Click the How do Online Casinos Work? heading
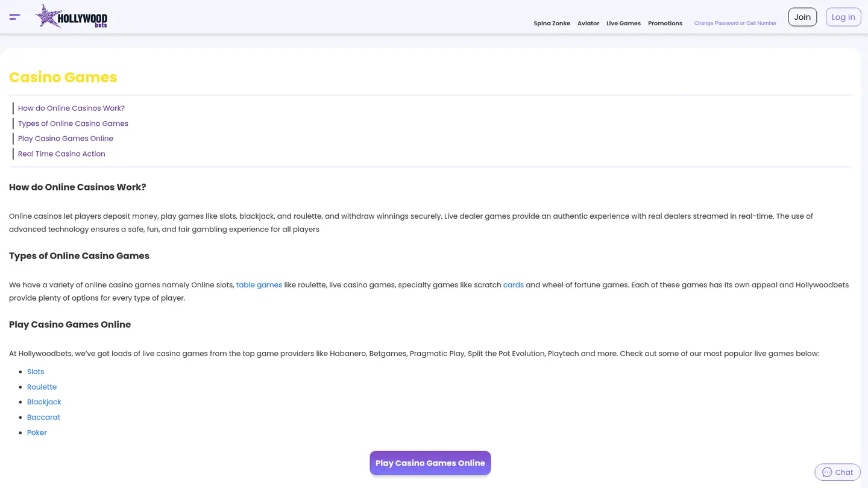The height and width of the screenshot is (488, 868). (78, 187)
